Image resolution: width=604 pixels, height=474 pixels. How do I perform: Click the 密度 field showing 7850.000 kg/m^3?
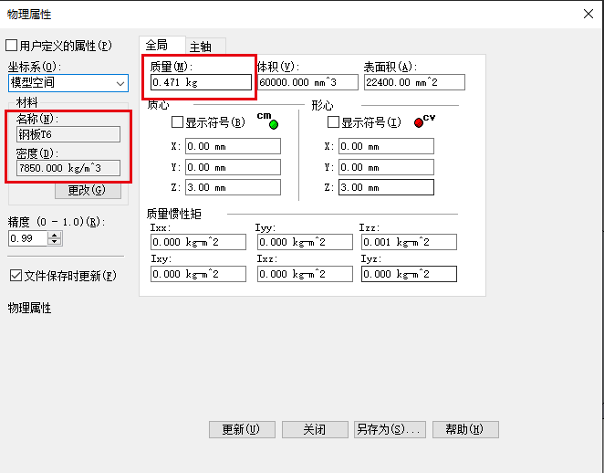pyautogui.click(x=67, y=169)
